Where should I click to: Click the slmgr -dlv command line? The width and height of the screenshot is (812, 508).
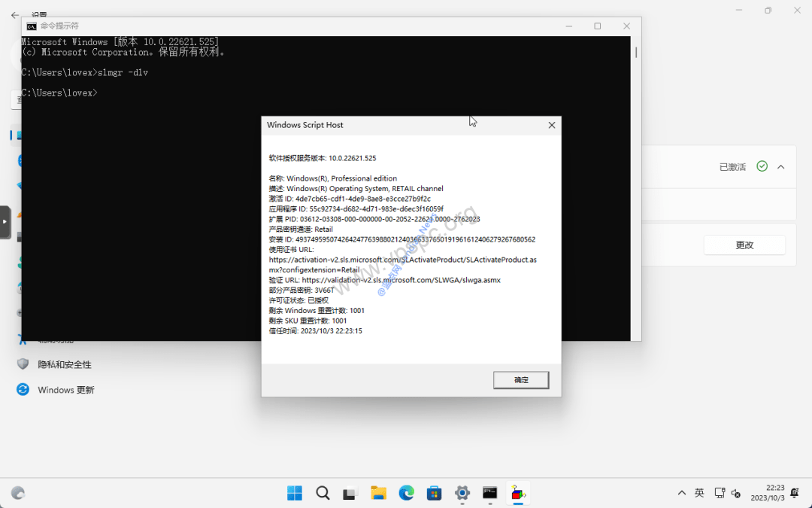click(x=85, y=72)
